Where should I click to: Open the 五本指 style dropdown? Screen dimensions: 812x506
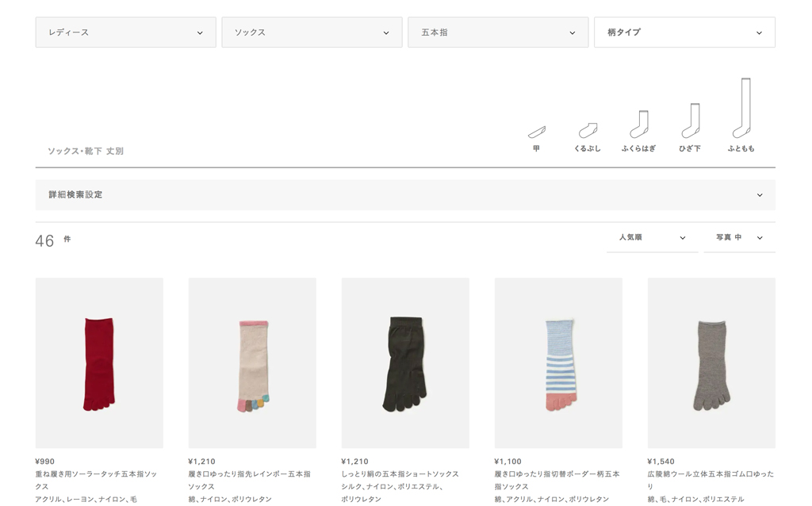tap(498, 33)
